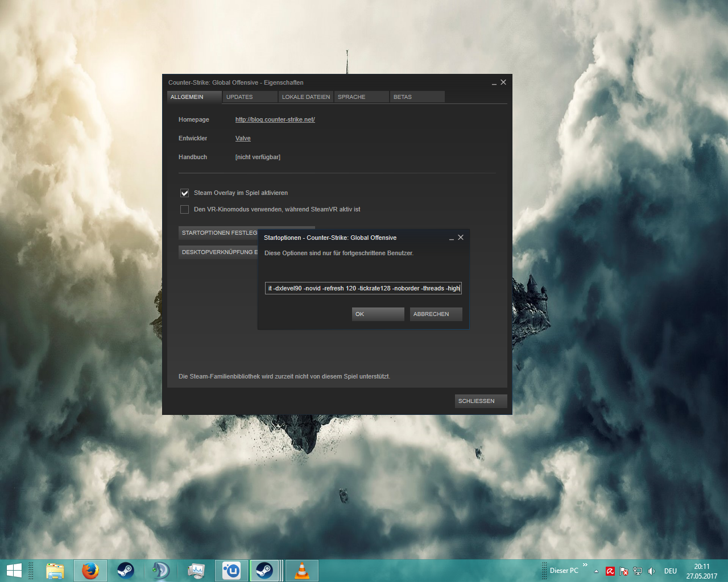The height and width of the screenshot is (582, 728).
Task: Open TeamSpeak from the taskbar
Action: (161, 571)
